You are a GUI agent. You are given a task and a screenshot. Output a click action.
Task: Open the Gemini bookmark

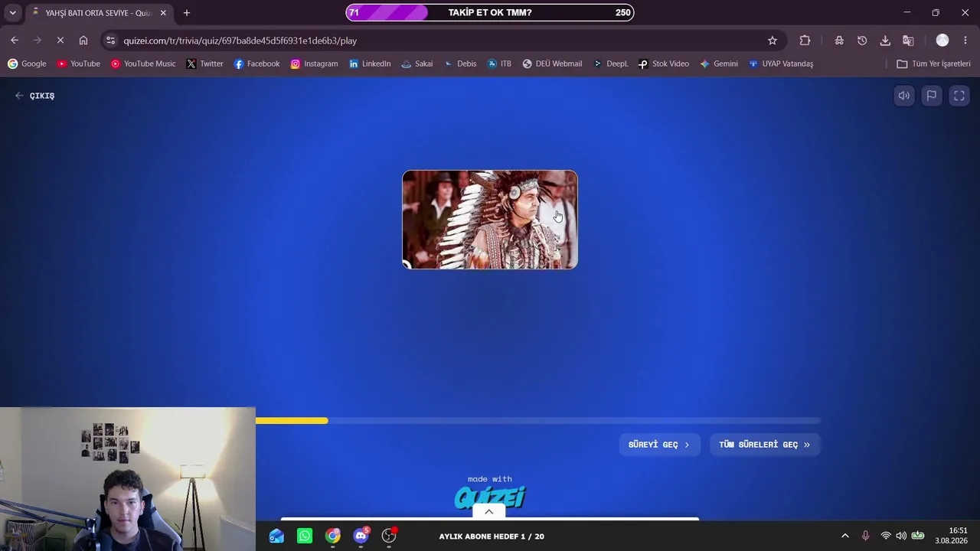click(719, 64)
